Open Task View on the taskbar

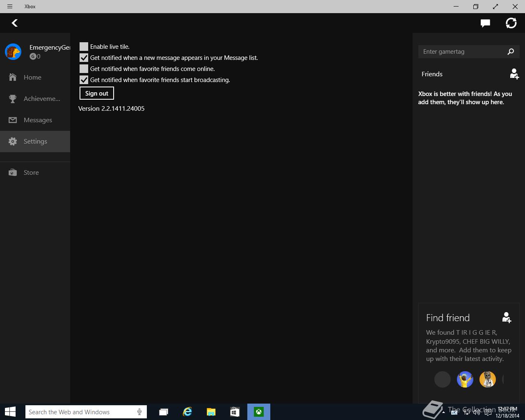(164, 412)
